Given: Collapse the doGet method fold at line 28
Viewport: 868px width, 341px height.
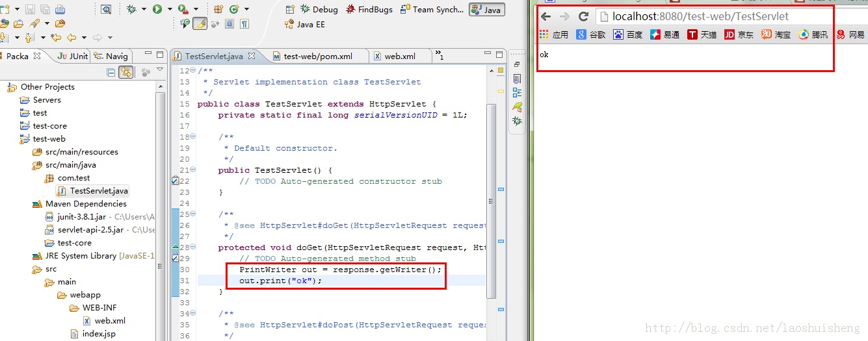Looking at the screenshot, I should click(193, 247).
